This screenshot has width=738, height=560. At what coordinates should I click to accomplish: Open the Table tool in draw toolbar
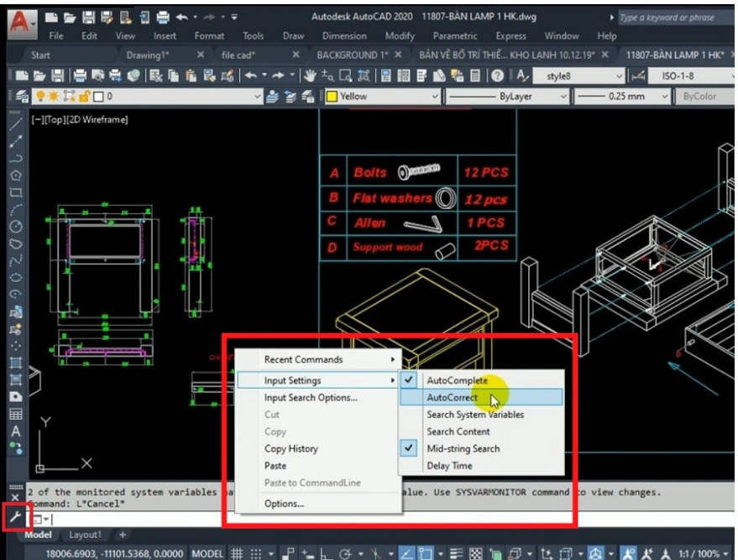pyautogui.click(x=16, y=414)
